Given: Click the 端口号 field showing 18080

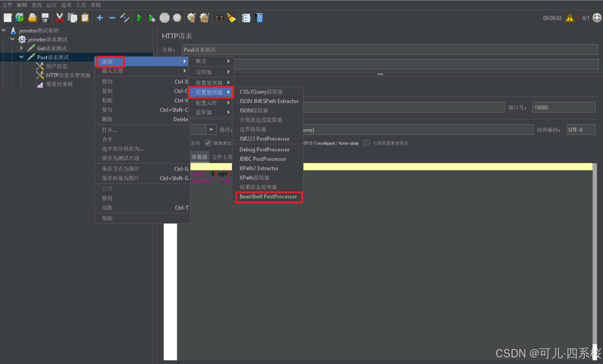Looking at the screenshot, I should point(563,107).
